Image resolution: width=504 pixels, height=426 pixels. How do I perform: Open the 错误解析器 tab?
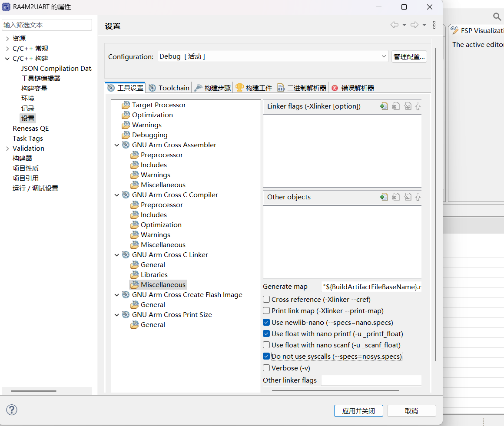353,88
